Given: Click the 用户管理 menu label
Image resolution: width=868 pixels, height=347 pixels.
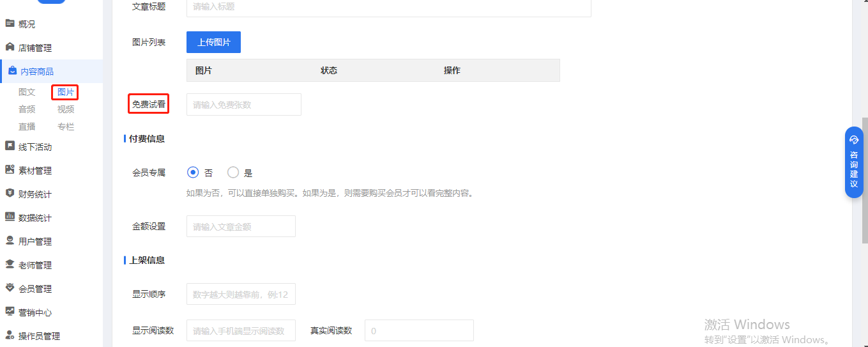Looking at the screenshot, I should [35, 242].
